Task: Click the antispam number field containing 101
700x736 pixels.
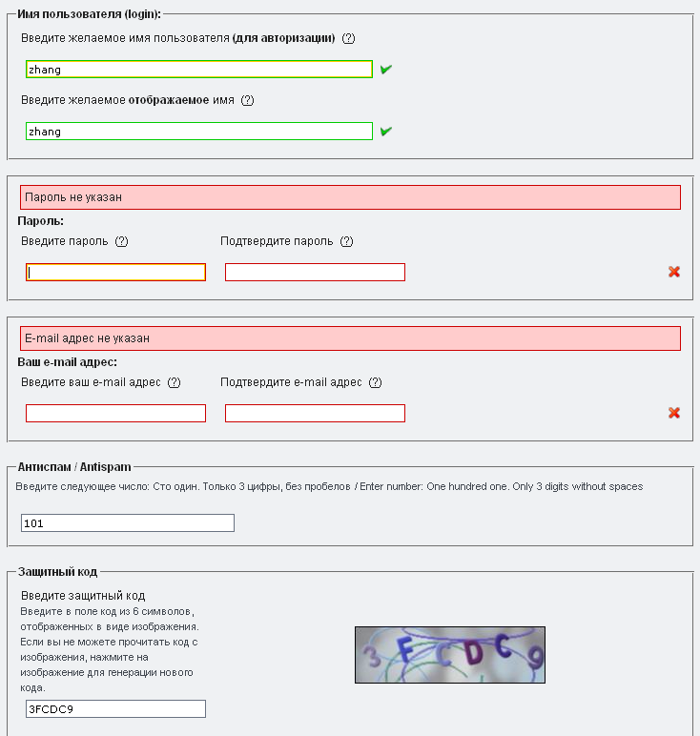Action: pos(128,523)
